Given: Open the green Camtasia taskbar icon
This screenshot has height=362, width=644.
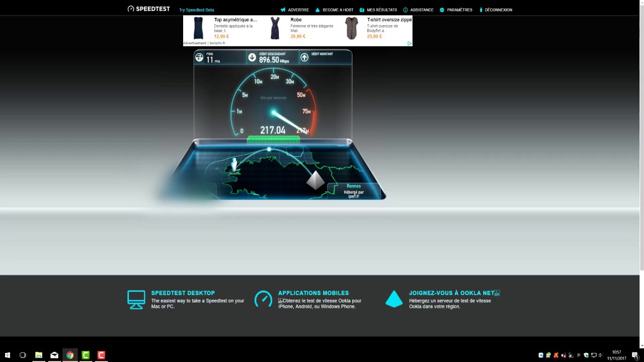Looking at the screenshot, I should pyautogui.click(x=86, y=355).
